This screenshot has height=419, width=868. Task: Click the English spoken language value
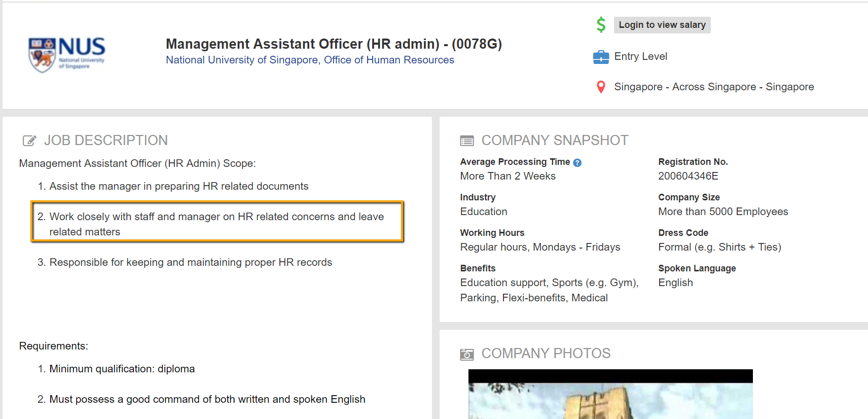pyautogui.click(x=675, y=283)
